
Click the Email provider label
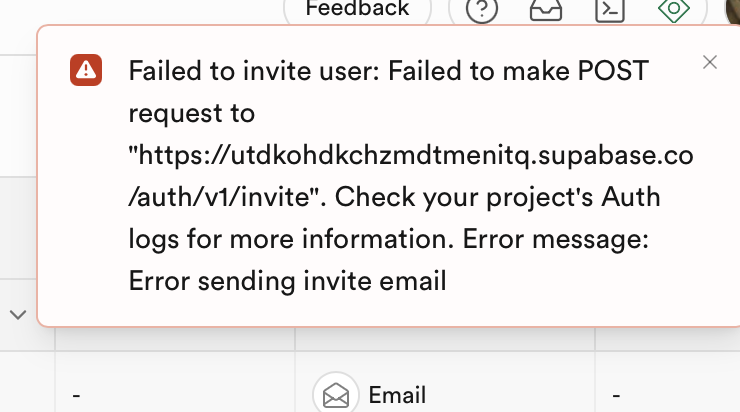point(397,394)
